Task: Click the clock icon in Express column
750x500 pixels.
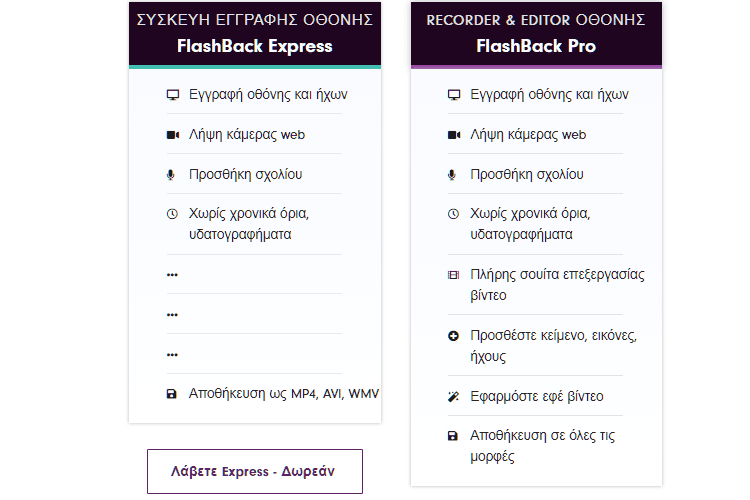Action: tap(172, 214)
